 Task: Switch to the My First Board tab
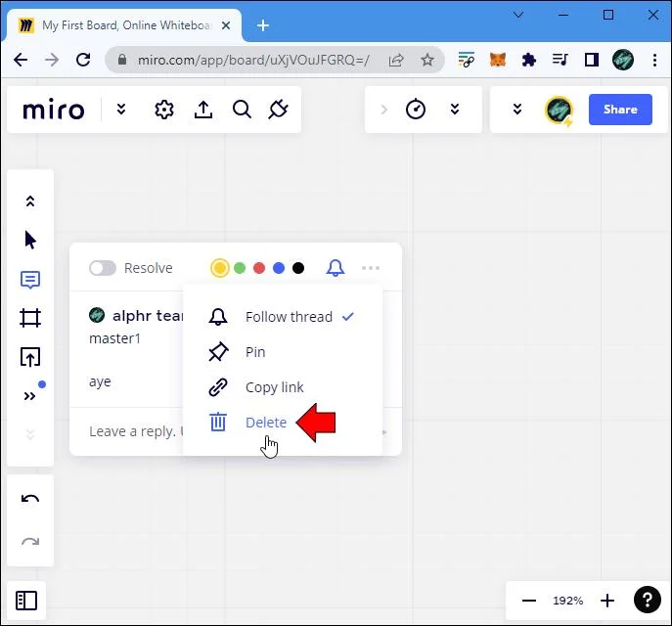pyautogui.click(x=124, y=25)
